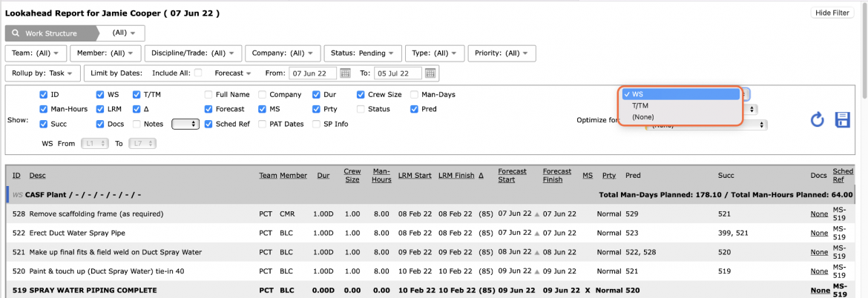Click 'Erect Duct Water Spray Pipe' description
868x298 pixels.
coord(77,234)
